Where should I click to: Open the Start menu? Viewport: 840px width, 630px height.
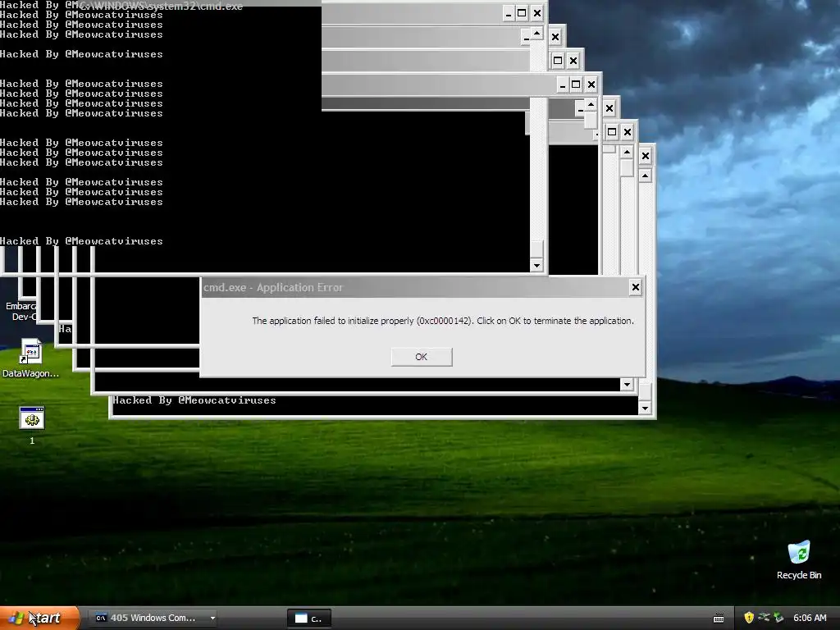coord(39,618)
